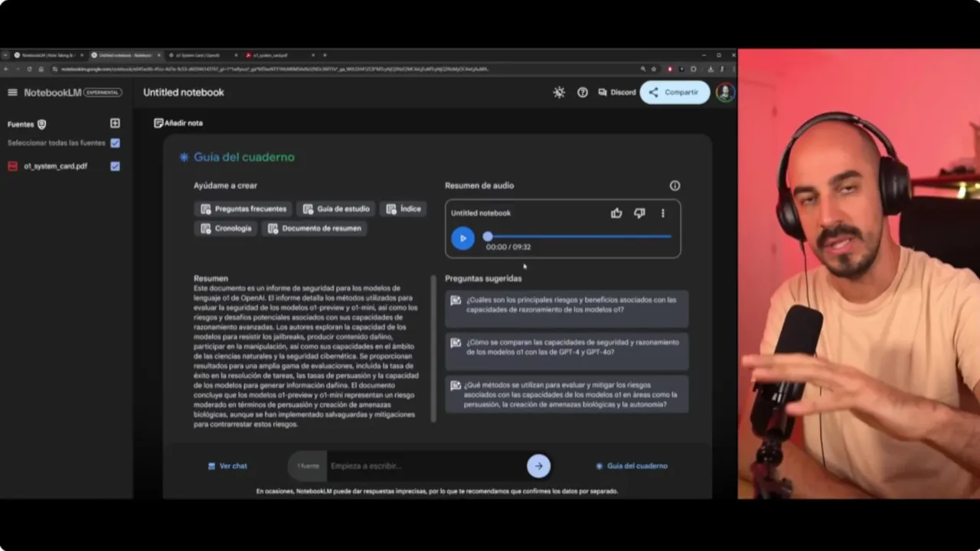The image size is (980, 551).
Task: Toggle the o1_system_card.pdf checkbox
Action: 115,166
